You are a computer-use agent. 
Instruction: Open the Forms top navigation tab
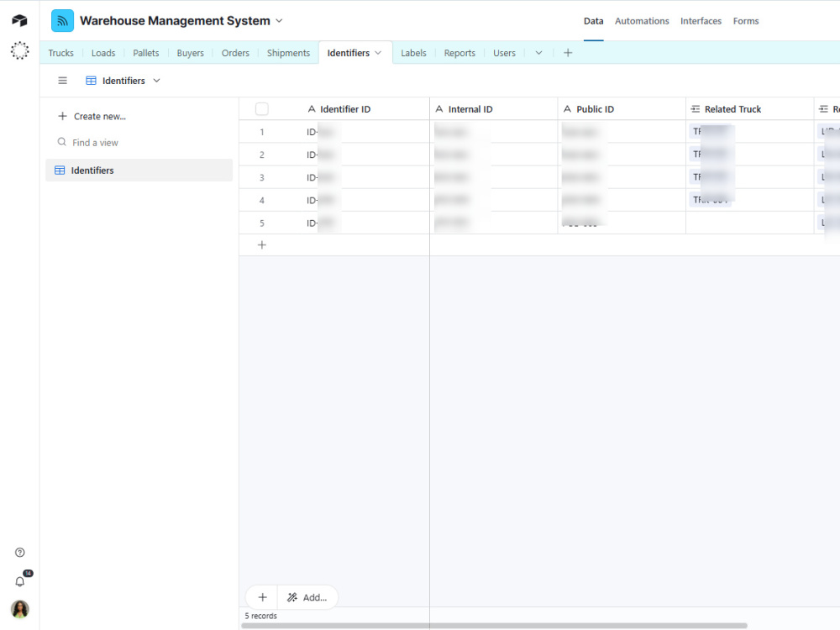click(x=746, y=21)
